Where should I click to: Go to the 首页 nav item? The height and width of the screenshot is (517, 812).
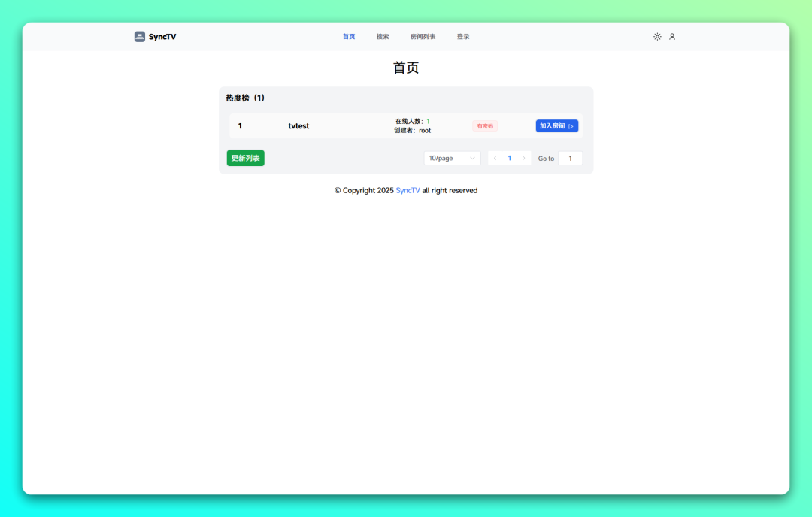pyautogui.click(x=349, y=36)
